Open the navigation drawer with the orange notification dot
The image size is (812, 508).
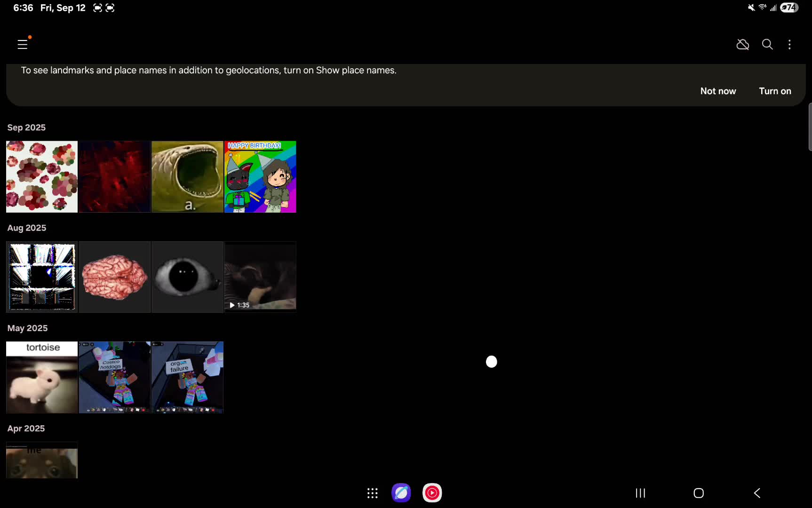click(23, 44)
